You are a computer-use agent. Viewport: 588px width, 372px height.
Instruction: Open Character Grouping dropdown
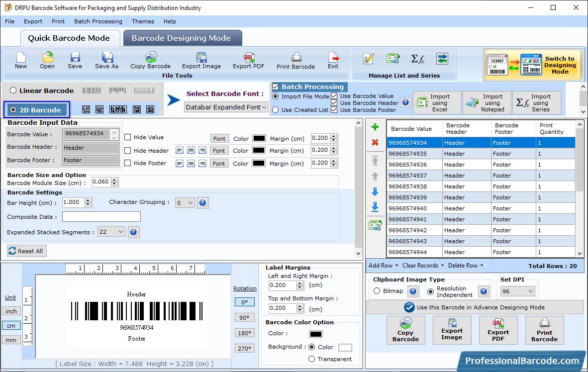pos(185,203)
